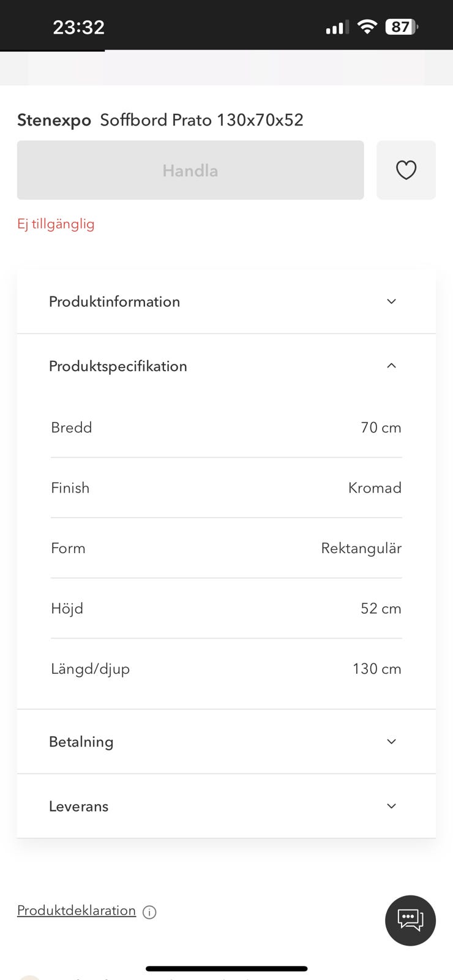Open the Produktdeklaration link
The image size is (453, 980).
click(77, 910)
